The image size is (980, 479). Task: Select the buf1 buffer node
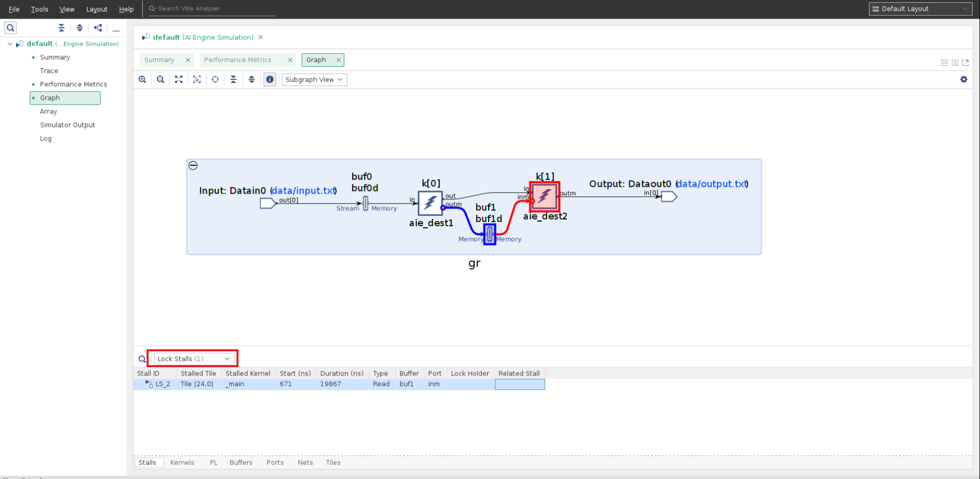click(490, 234)
